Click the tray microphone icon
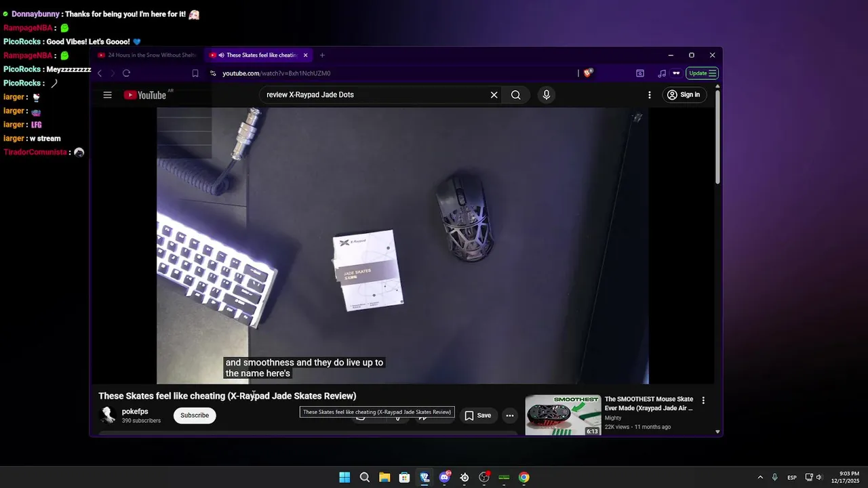 (x=775, y=477)
